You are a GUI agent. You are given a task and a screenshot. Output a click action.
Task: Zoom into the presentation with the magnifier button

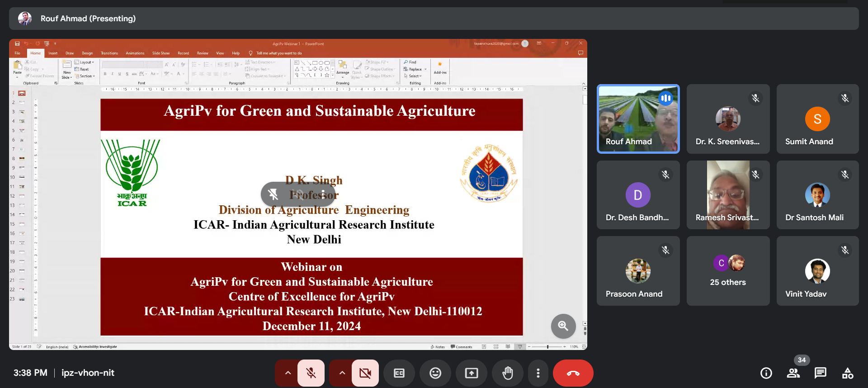563,326
